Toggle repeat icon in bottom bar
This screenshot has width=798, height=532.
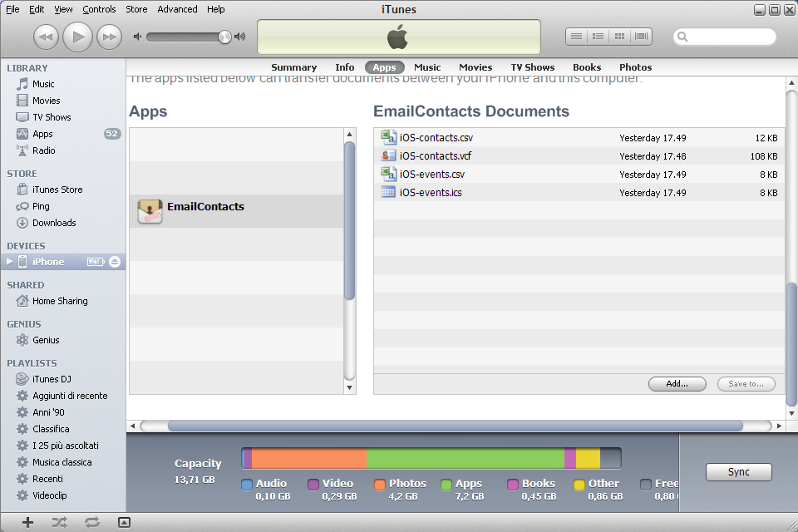point(92,522)
